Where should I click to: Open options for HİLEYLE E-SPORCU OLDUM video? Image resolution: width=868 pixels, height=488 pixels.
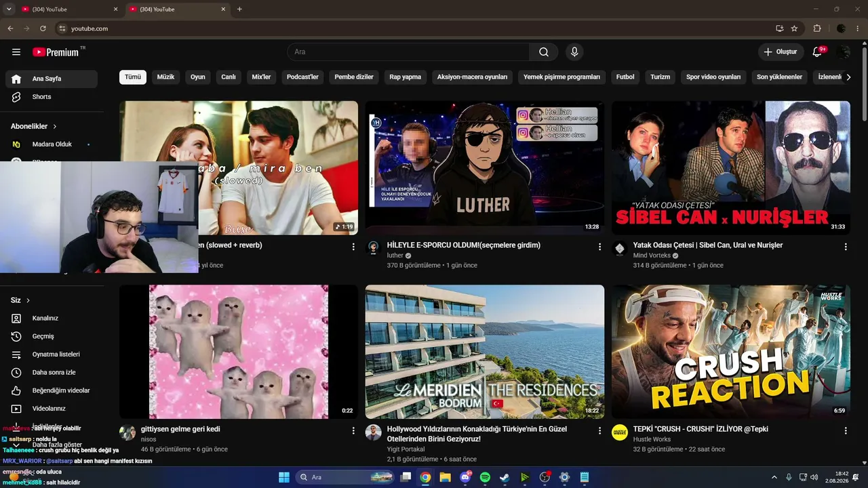(x=599, y=247)
